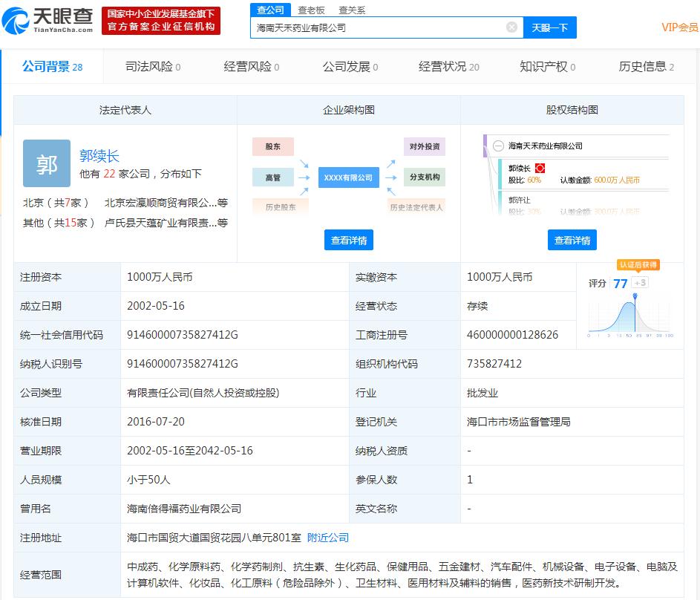Viewport: 700px width, 600px height.
Task: Collapse the 海南天禾药业有限公司 equity tree node
Action: (x=498, y=146)
